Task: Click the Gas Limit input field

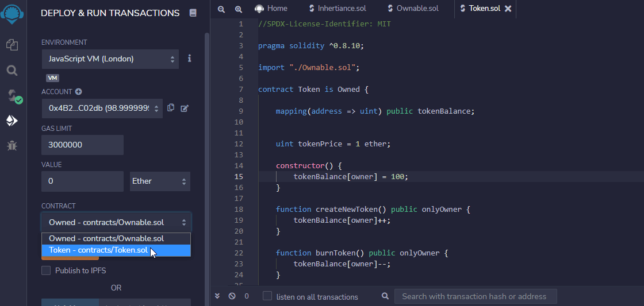Action: (x=83, y=145)
